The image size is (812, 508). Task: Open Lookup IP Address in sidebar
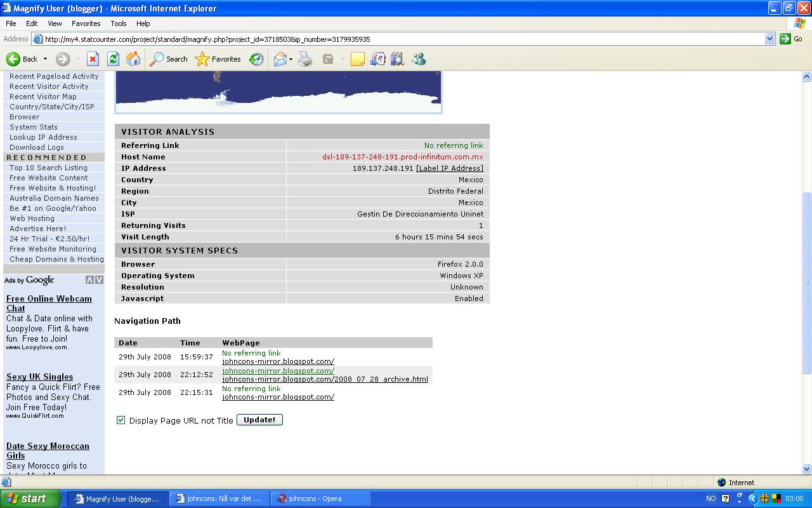tap(43, 137)
